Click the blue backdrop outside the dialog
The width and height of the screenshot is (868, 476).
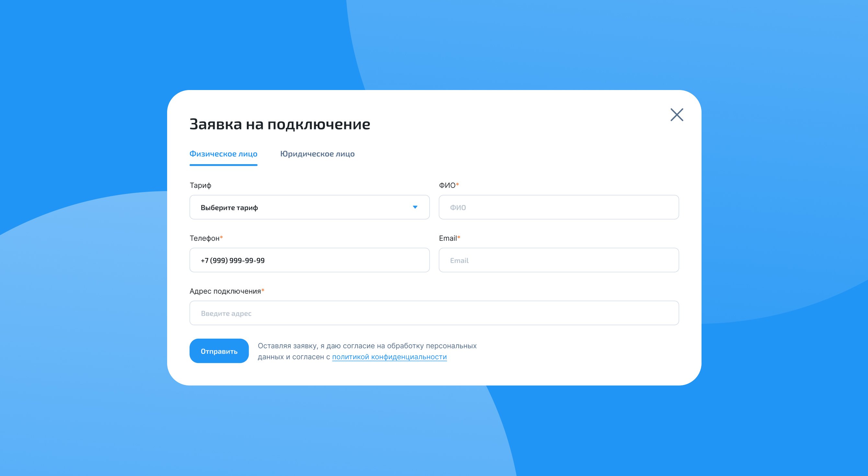84,84
